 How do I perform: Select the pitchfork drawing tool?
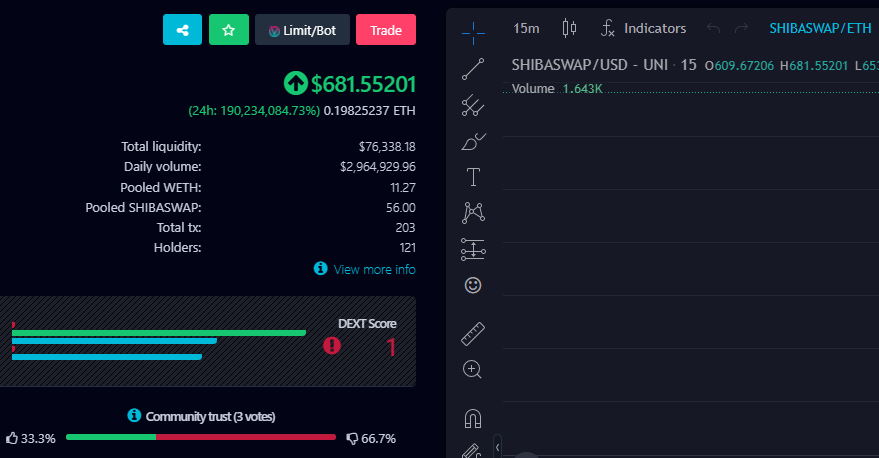pos(473,105)
